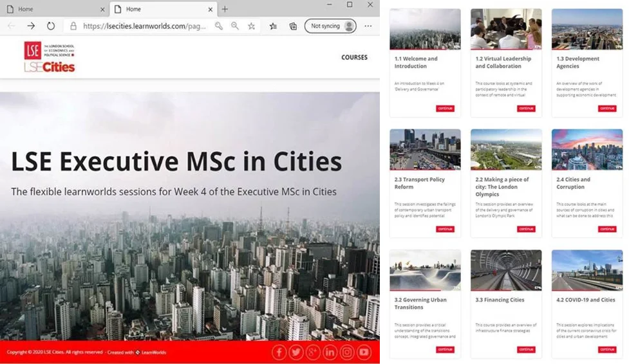Switch to the first Home tab

(x=54, y=9)
